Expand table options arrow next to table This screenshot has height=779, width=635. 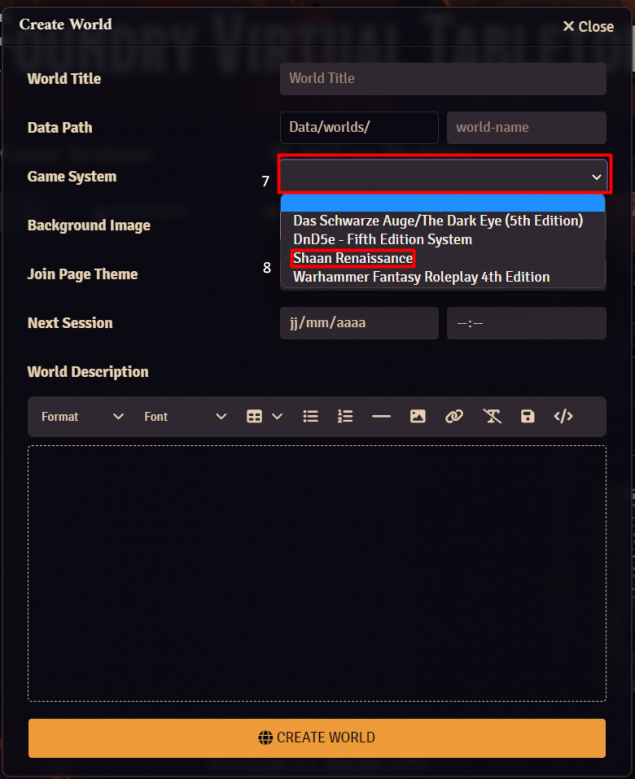(277, 416)
